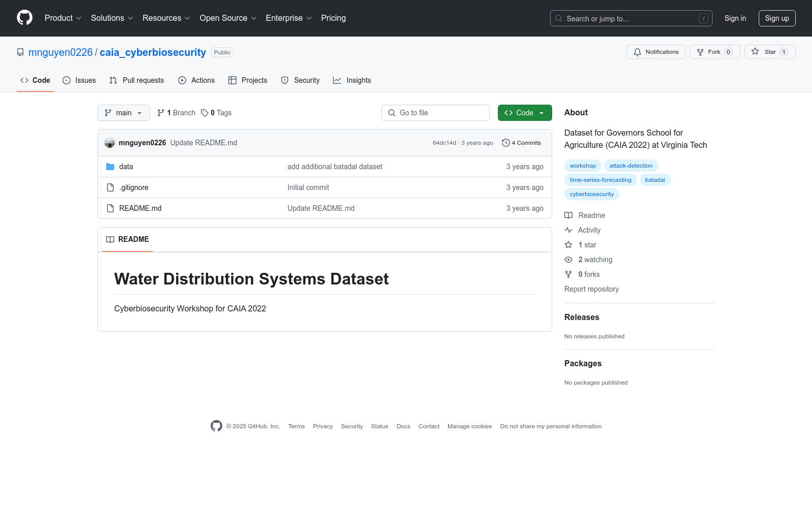Click the .gitignore file icon

(x=110, y=187)
